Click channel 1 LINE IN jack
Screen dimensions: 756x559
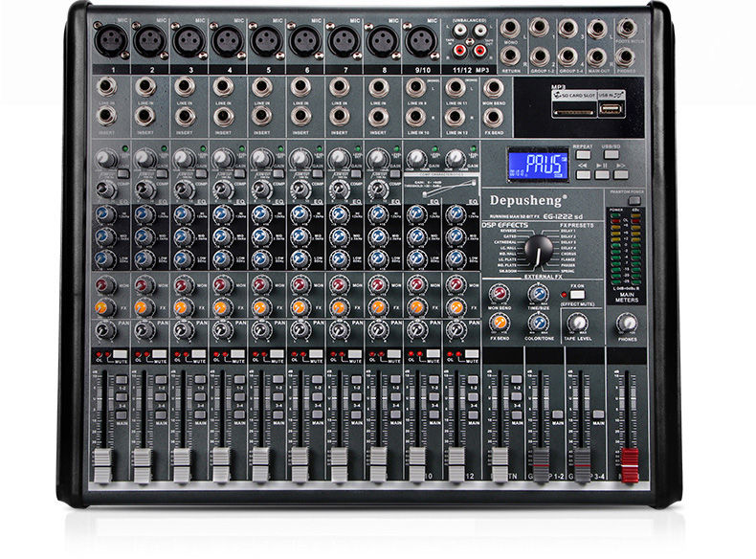pos(106,88)
